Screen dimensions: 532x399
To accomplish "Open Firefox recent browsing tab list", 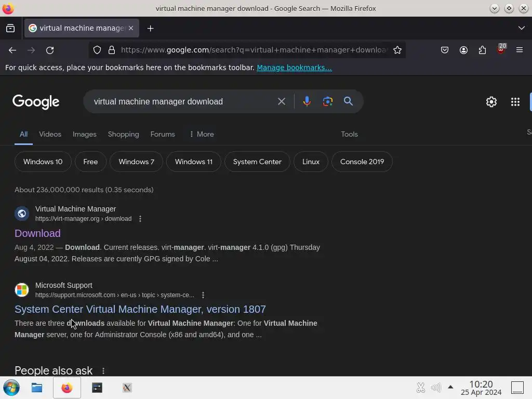I will click(10, 28).
